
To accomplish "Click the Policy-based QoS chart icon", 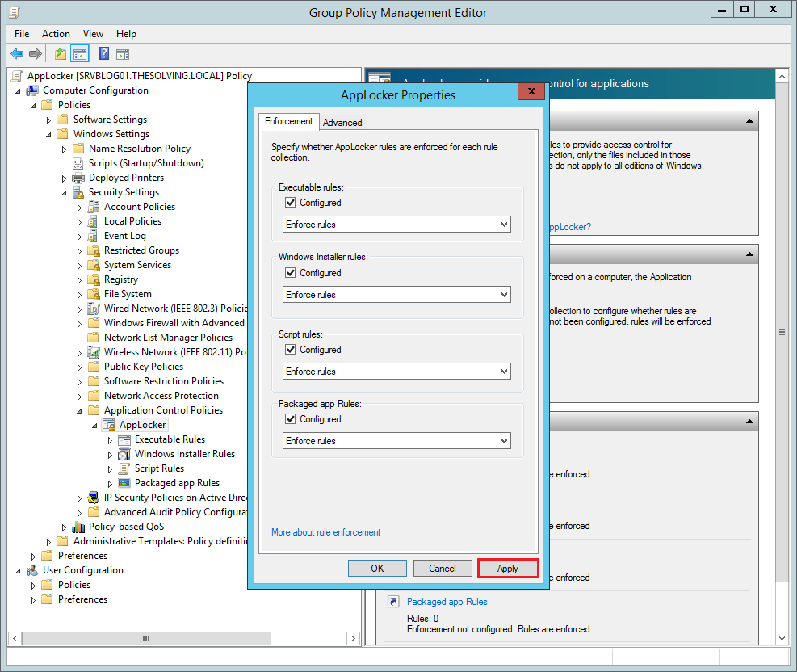I will pyautogui.click(x=78, y=527).
